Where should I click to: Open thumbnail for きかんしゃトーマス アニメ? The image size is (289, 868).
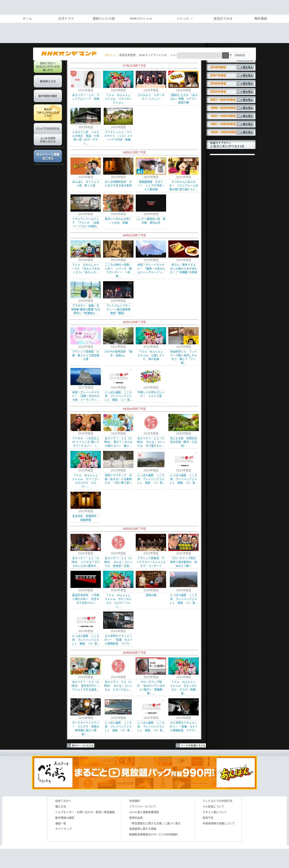(x=86, y=249)
